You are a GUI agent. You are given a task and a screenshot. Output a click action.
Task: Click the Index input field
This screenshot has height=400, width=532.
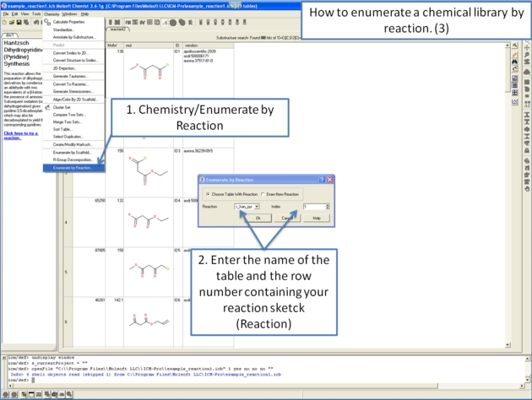point(313,206)
